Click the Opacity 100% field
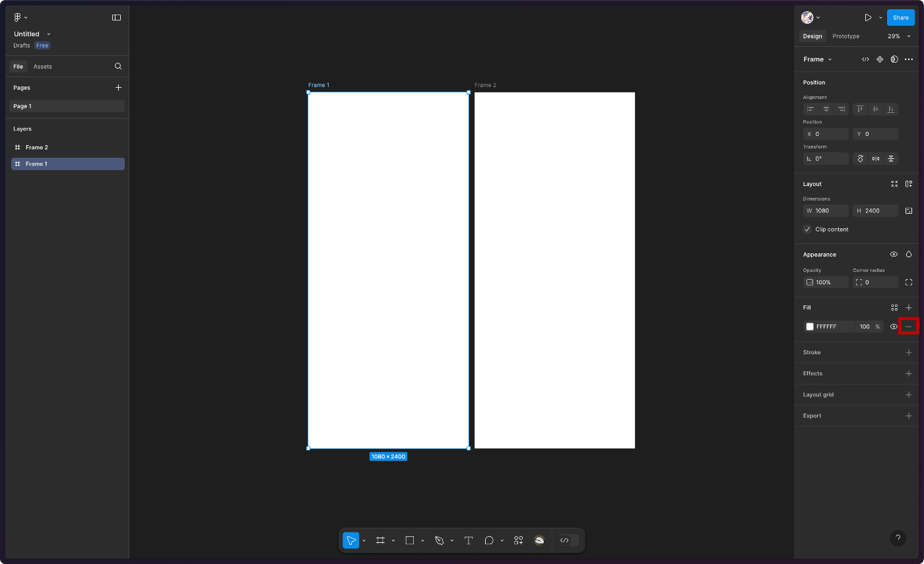 coord(826,282)
